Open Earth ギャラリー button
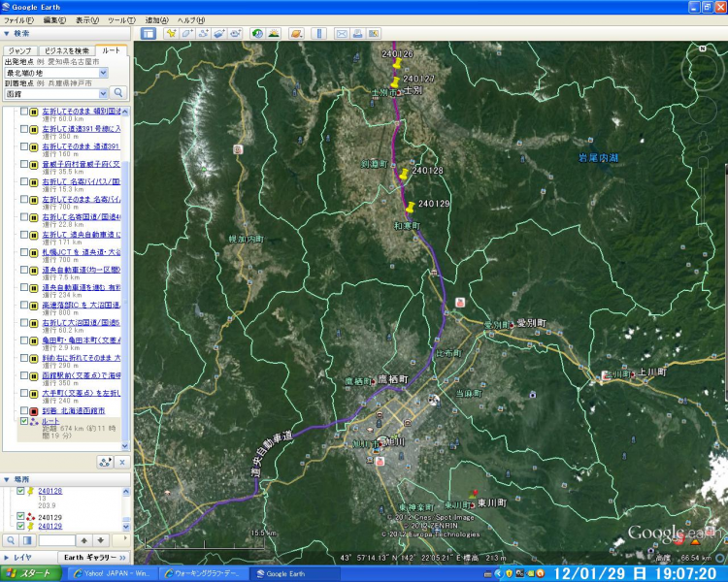The width and height of the screenshot is (728, 582). [x=94, y=558]
